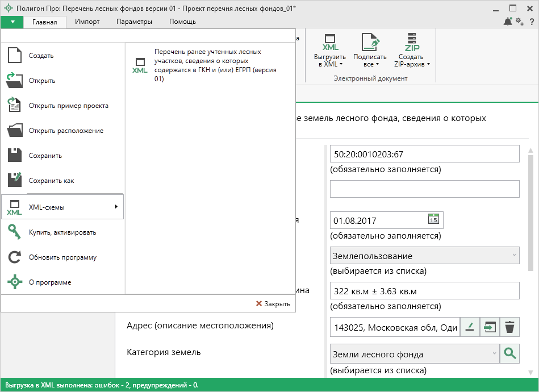
Task: Select the Перечень ранее учтенных лесных участков schema
Action: click(207, 65)
